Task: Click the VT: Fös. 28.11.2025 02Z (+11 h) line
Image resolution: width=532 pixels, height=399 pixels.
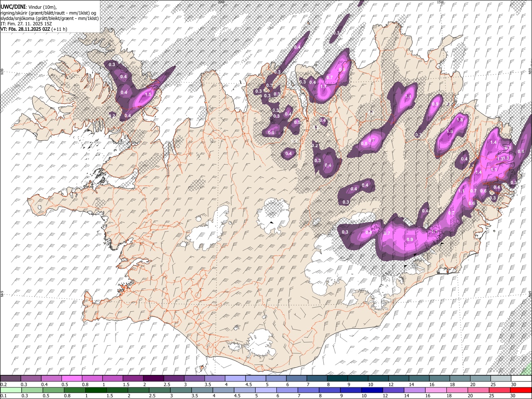Action: coord(34,29)
